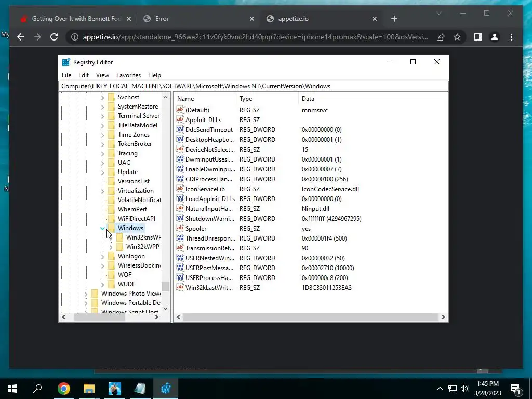The image size is (532, 399).
Task: Click the Ninput.dll data cell
Action: 315,209
